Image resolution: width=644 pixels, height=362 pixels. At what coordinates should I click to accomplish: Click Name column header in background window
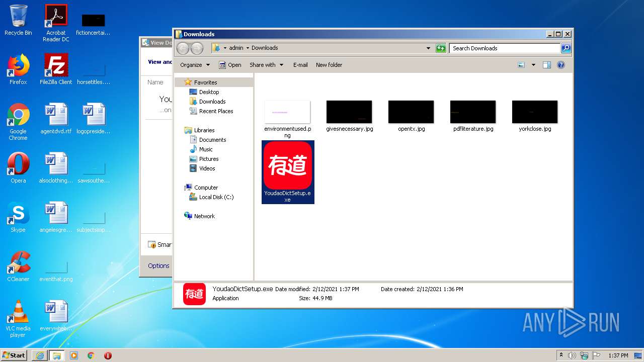(155, 82)
